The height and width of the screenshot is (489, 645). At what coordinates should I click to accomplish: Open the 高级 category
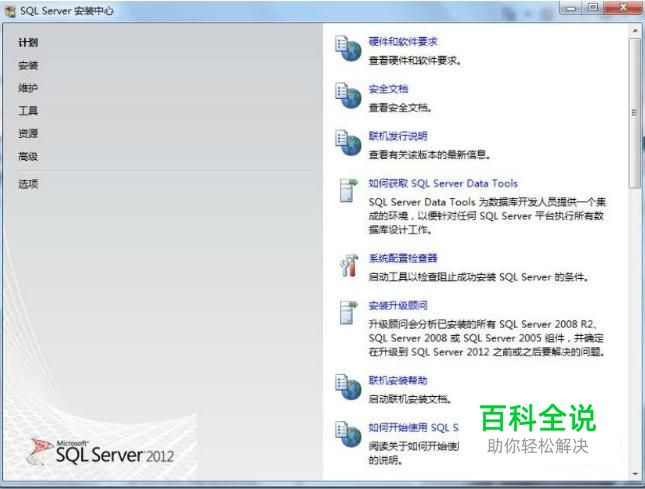pyautogui.click(x=28, y=156)
